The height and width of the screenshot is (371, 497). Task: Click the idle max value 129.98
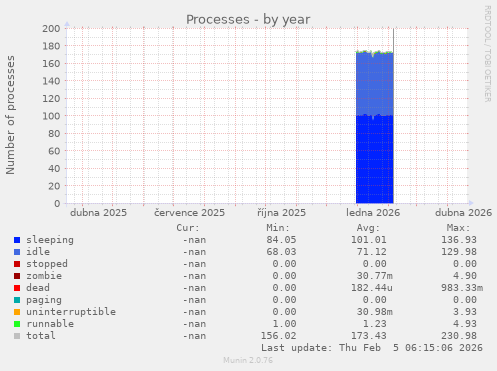click(459, 252)
